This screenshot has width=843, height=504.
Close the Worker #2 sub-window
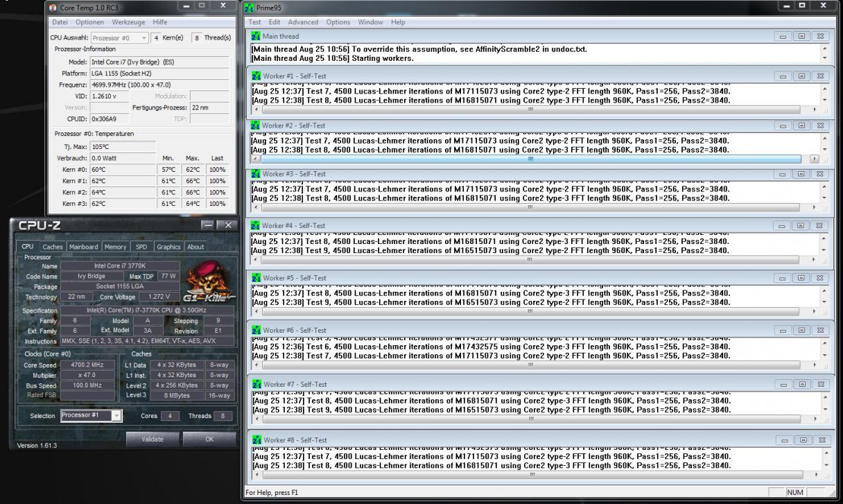pyautogui.click(x=819, y=125)
